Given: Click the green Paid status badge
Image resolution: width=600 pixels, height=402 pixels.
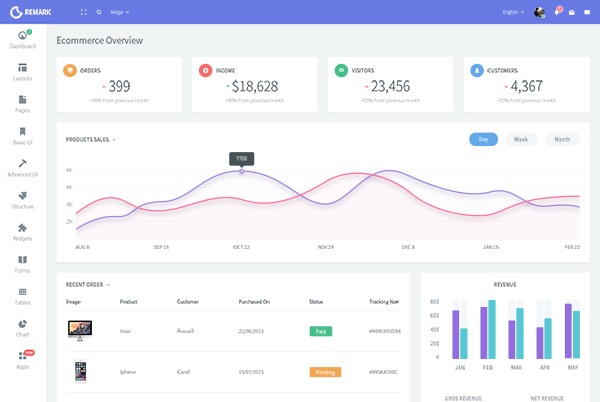Looking at the screenshot, I should click(x=321, y=330).
